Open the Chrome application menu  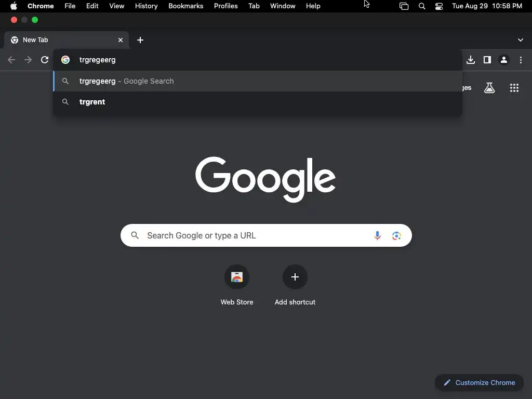(41, 6)
